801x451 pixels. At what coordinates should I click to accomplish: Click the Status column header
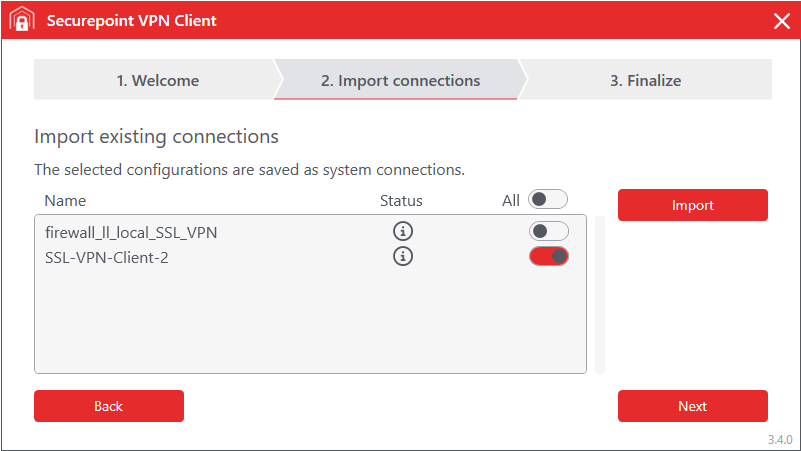click(x=401, y=201)
